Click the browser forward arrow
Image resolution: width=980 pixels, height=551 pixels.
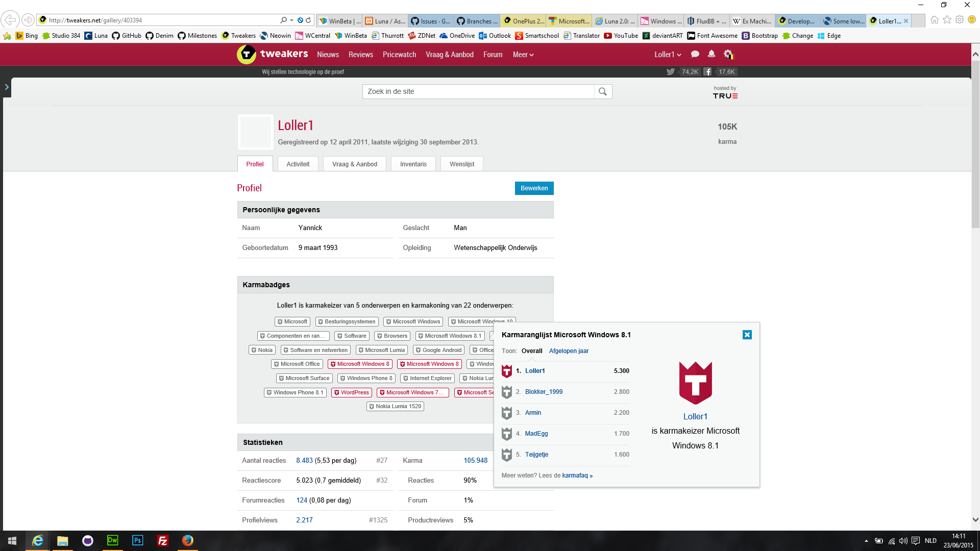[x=28, y=20]
